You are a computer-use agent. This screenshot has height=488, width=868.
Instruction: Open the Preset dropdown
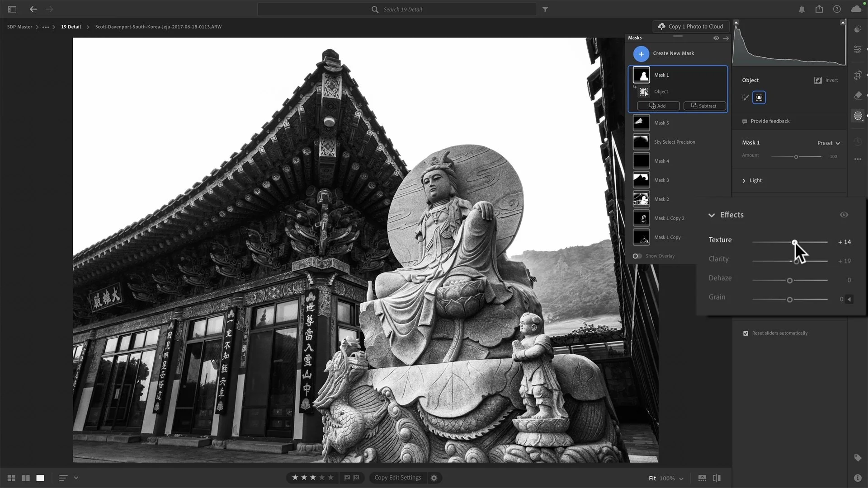(828, 143)
